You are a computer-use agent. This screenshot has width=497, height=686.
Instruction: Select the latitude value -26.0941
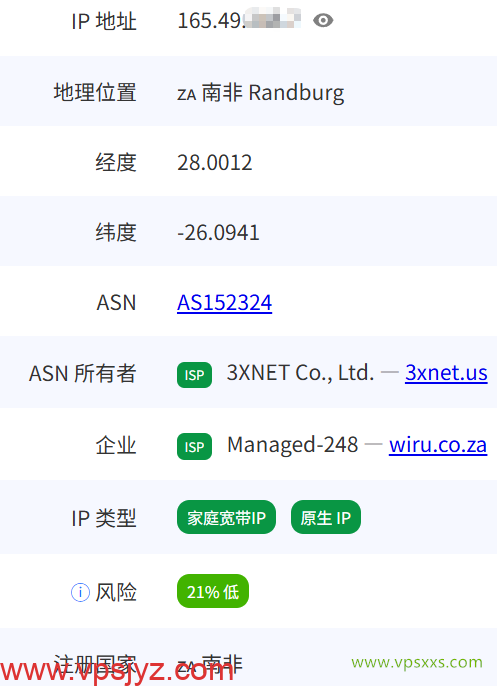click(x=218, y=233)
